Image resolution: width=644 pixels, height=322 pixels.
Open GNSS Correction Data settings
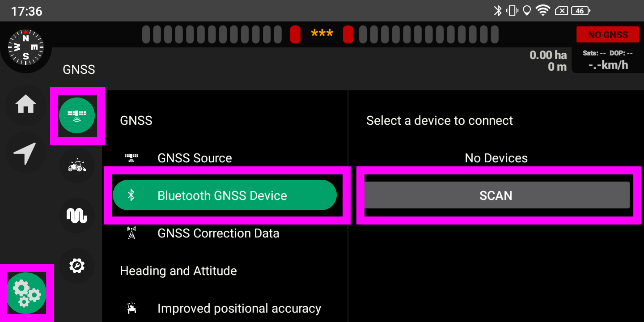tap(218, 233)
